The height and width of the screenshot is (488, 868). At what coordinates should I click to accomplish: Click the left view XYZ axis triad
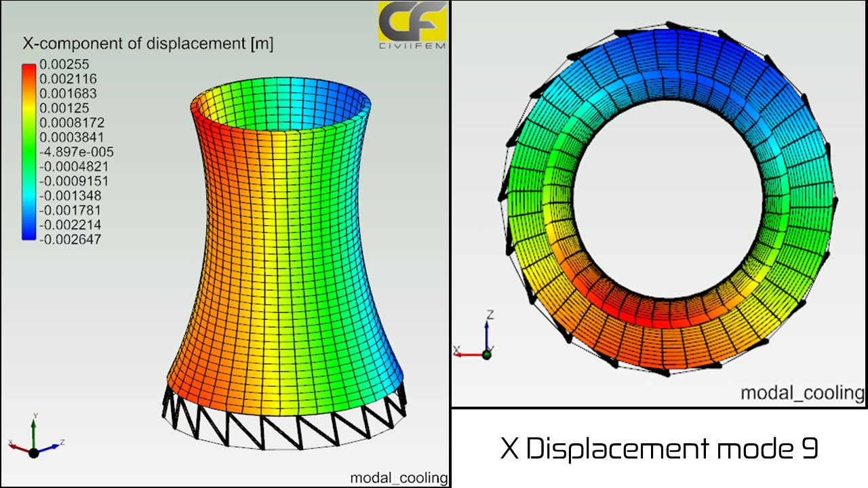coord(35,435)
